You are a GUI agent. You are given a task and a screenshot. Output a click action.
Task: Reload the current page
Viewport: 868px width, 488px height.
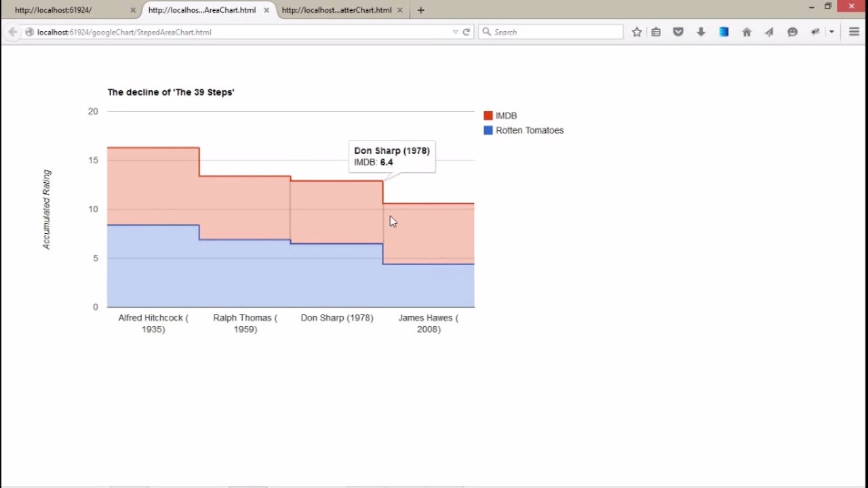point(467,32)
